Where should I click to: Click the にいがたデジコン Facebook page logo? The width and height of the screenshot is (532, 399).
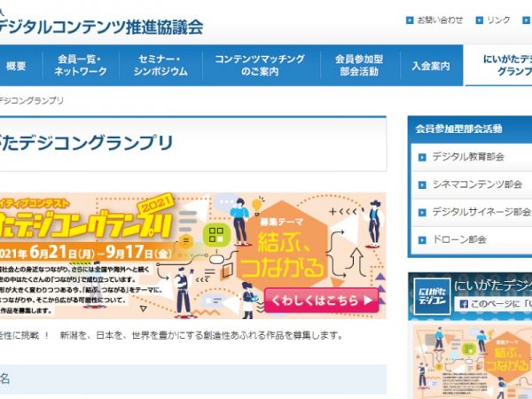coord(433,296)
